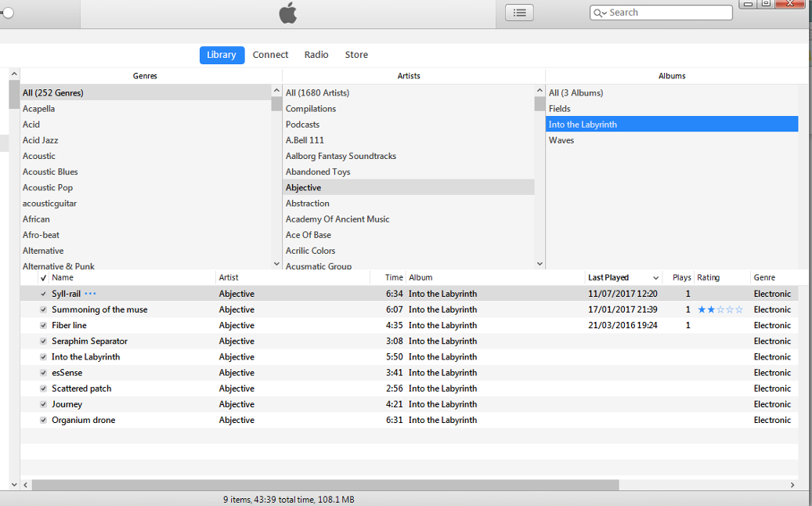Select Compilations in the Artists list
The height and width of the screenshot is (506, 812).
(409, 109)
